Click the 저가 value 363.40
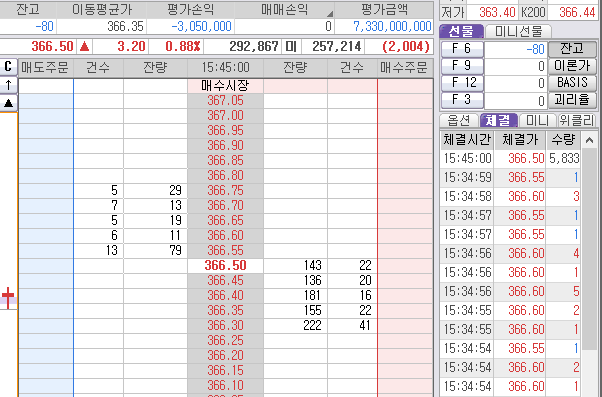Viewport: 602px width, 397px height. (x=497, y=13)
